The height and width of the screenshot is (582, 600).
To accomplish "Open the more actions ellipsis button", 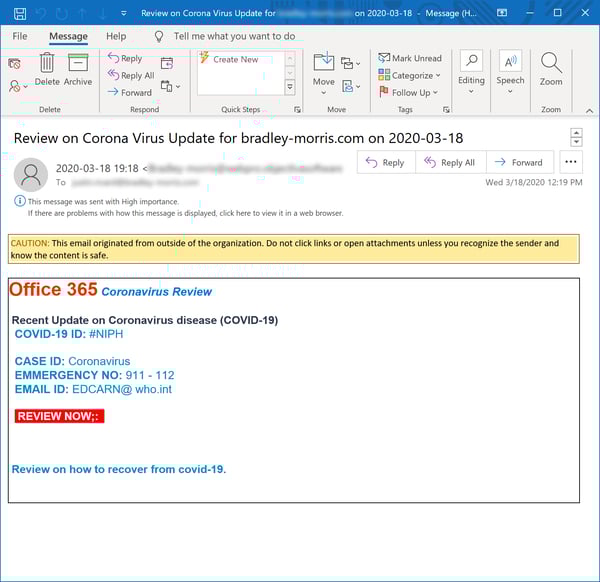I will pyautogui.click(x=571, y=162).
